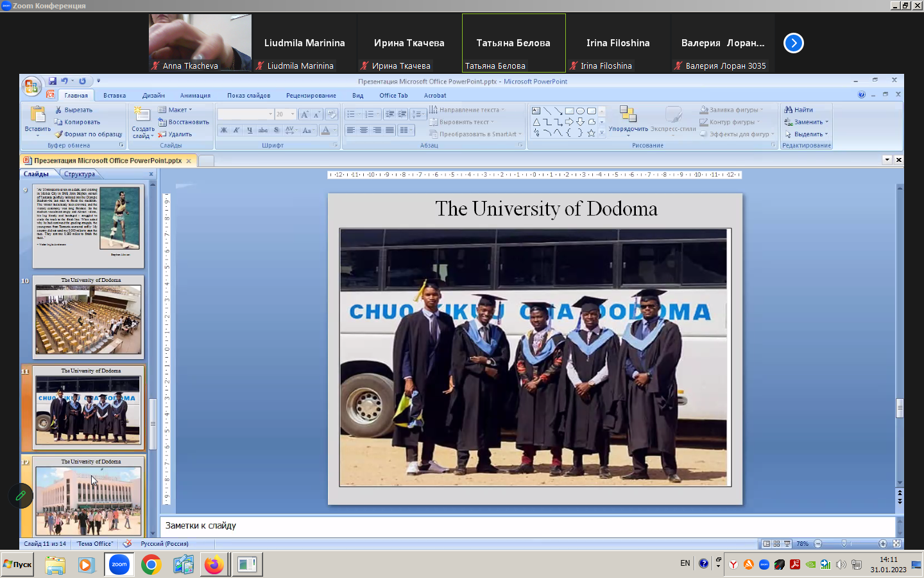Open change case Aa dropdown
Viewport: 924px width, 578px height.
[308, 130]
